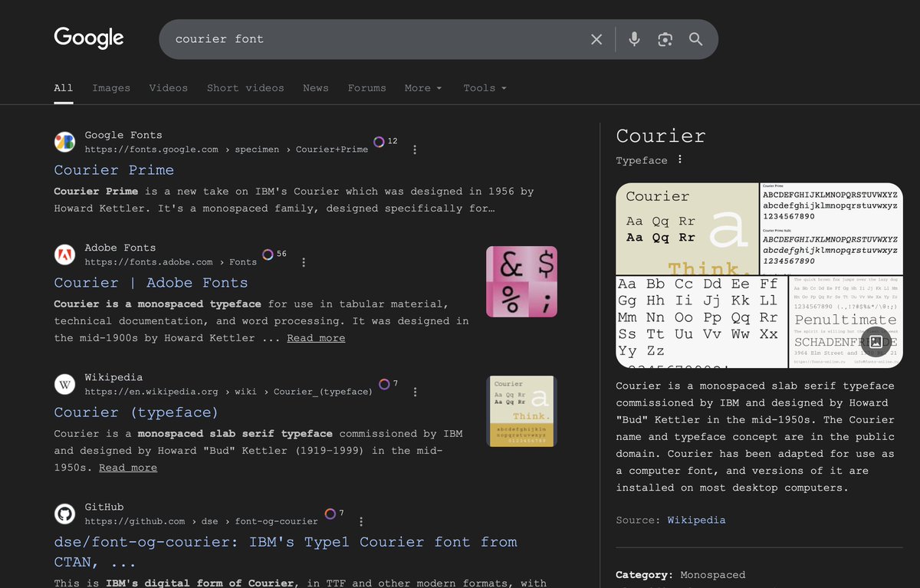Open the Wikipedia source link in knowledge panel
This screenshot has width=920, height=588.
click(x=696, y=520)
